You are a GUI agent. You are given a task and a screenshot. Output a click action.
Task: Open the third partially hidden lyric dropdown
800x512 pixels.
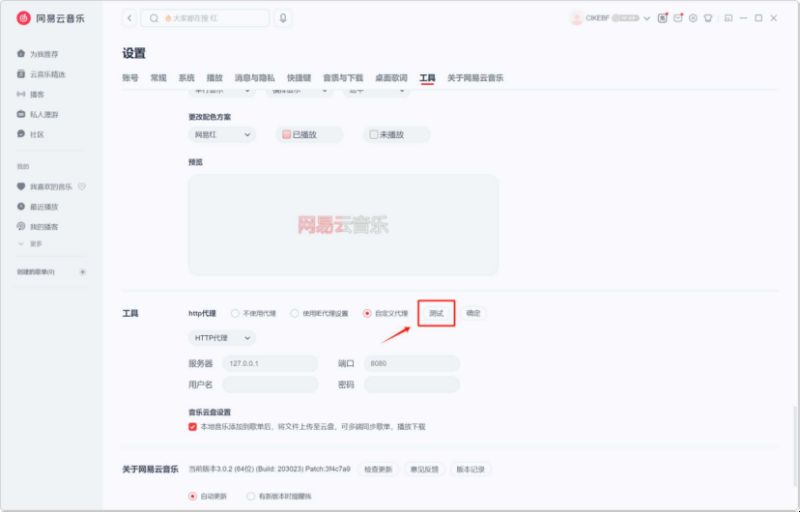[377, 92]
